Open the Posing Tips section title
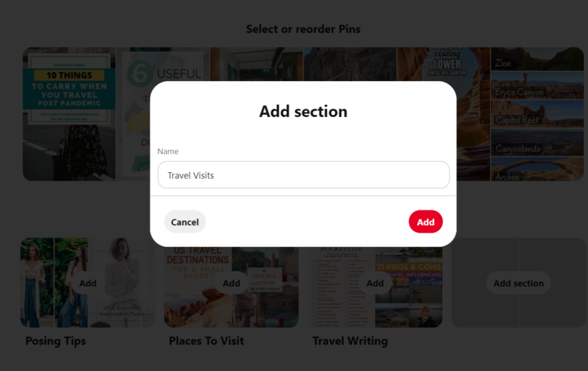 pos(55,341)
